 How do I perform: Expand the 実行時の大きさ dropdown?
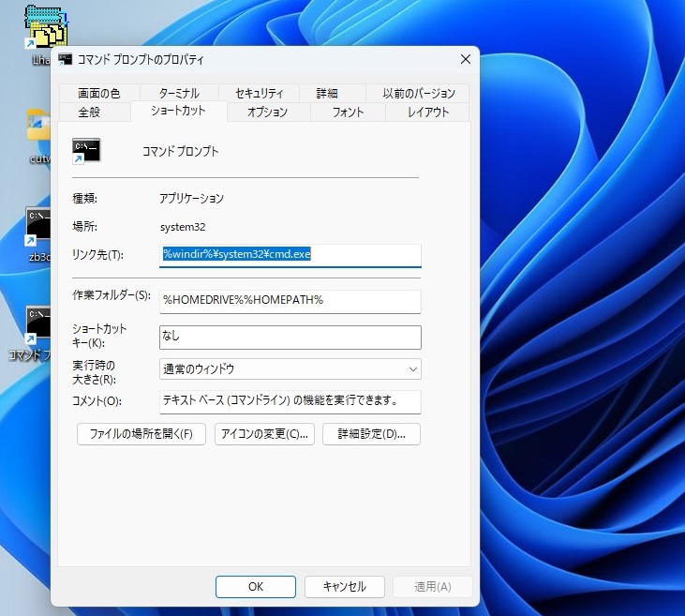[x=290, y=369]
